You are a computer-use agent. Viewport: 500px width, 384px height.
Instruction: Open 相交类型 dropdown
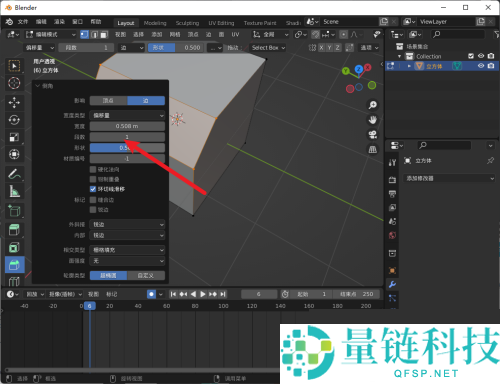(x=127, y=250)
